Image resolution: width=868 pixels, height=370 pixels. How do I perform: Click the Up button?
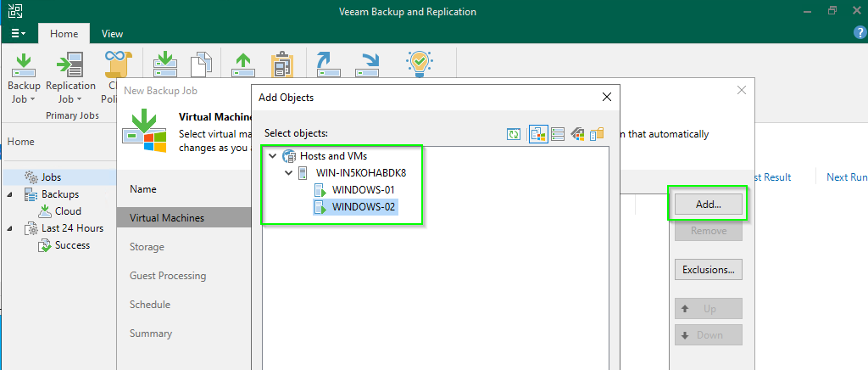(708, 309)
